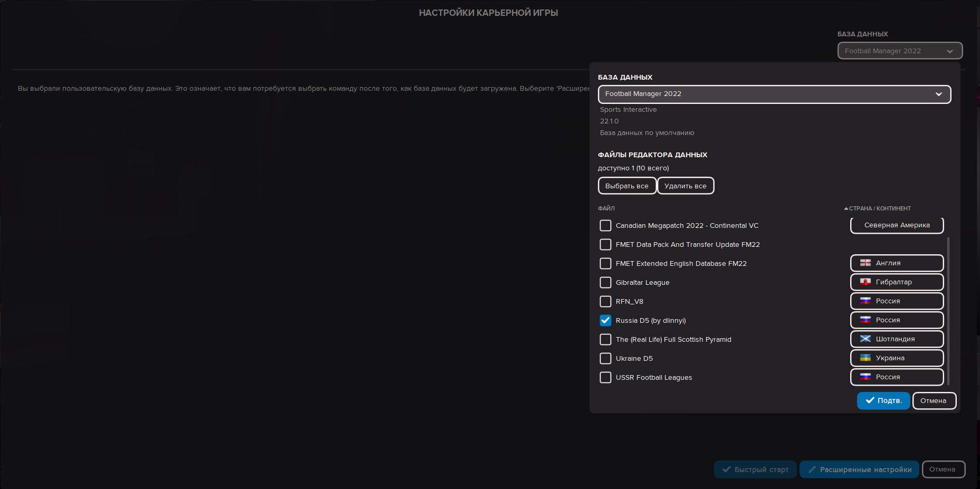
Task: Click the Выбрать все button
Action: [627, 186]
